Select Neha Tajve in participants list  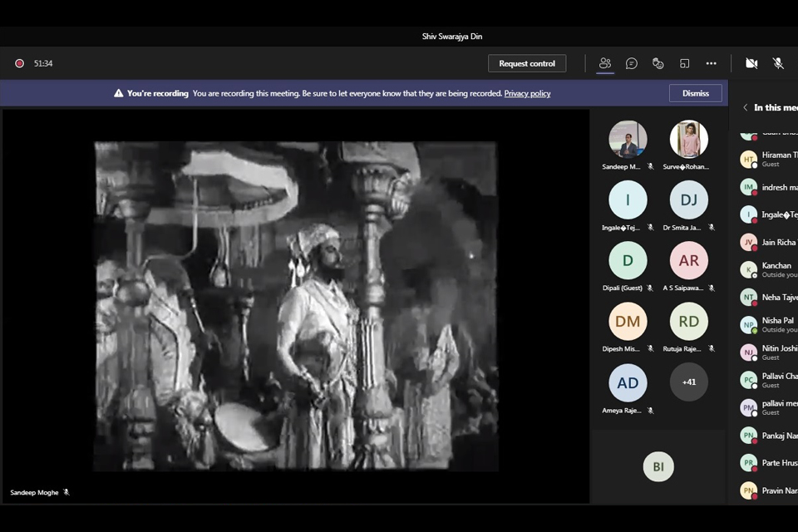[x=767, y=297]
